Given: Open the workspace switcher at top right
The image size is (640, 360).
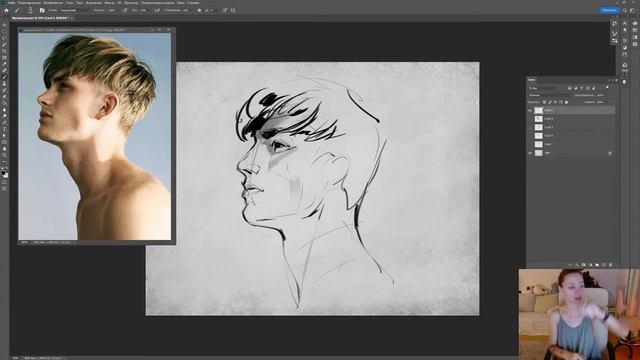Looking at the screenshot, I should click(x=633, y=10).
